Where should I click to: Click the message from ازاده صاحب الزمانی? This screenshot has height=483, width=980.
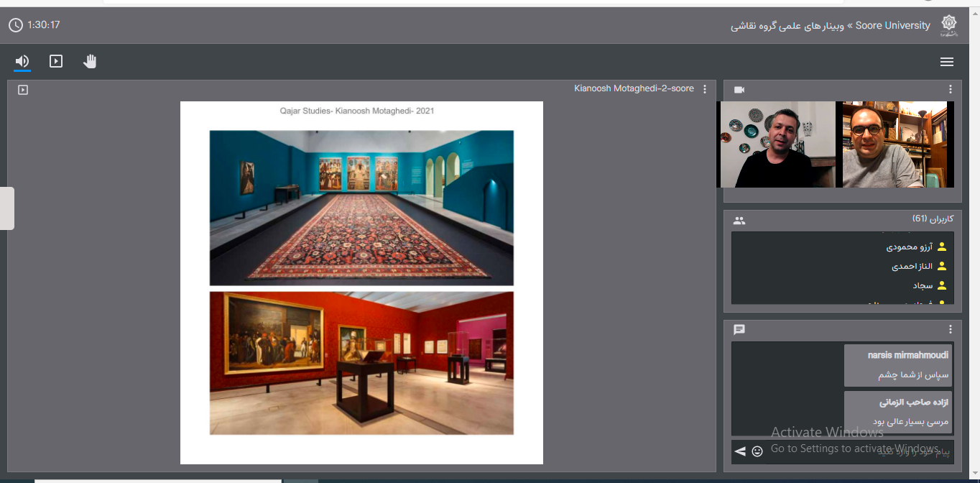click(898, 412)
